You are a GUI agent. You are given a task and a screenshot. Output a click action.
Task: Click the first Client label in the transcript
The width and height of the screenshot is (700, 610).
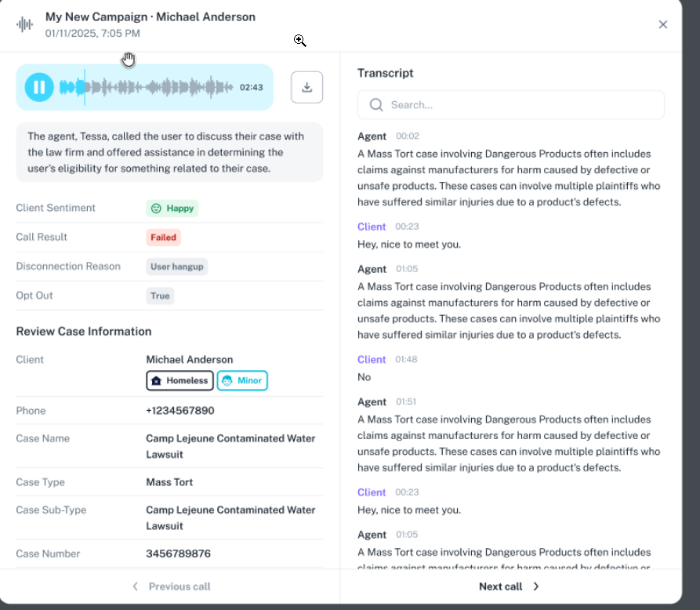372,227
